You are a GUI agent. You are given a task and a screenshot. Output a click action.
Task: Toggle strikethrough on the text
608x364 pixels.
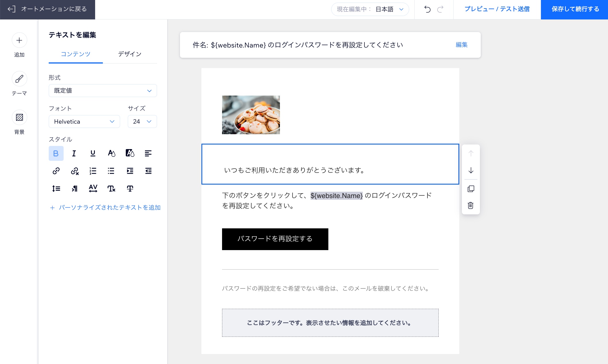(x=130, y=189)
